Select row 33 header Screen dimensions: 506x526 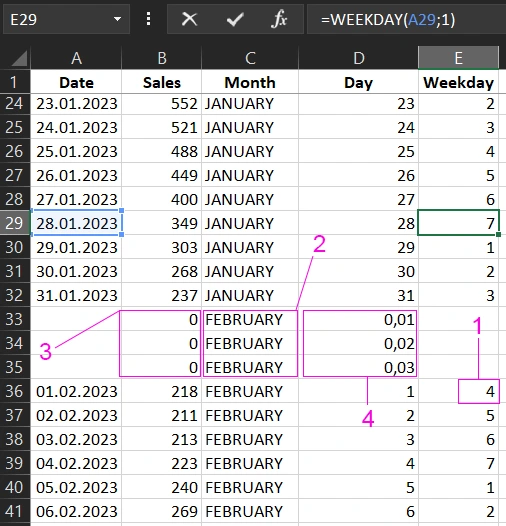[15, 319]
